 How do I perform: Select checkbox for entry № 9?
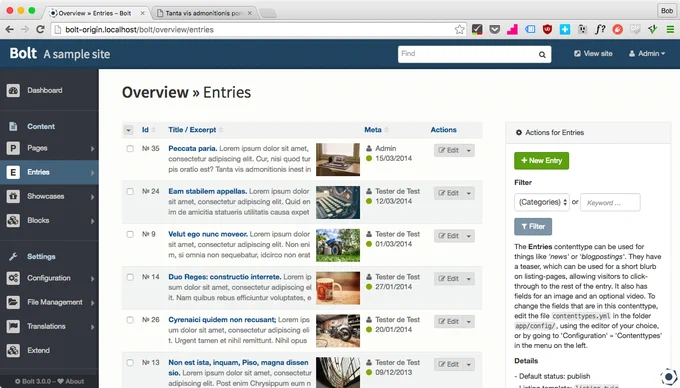click(130, 235)
